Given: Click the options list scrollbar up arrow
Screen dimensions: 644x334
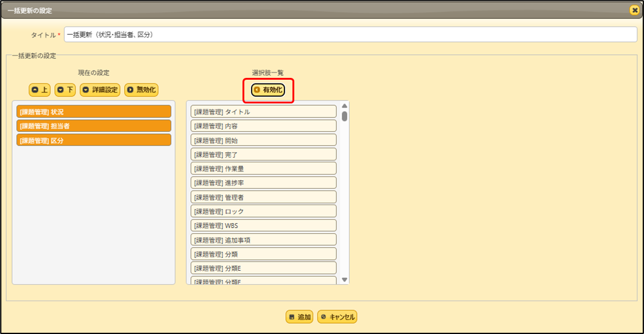Looking at the screenshot, I should 345,106.
